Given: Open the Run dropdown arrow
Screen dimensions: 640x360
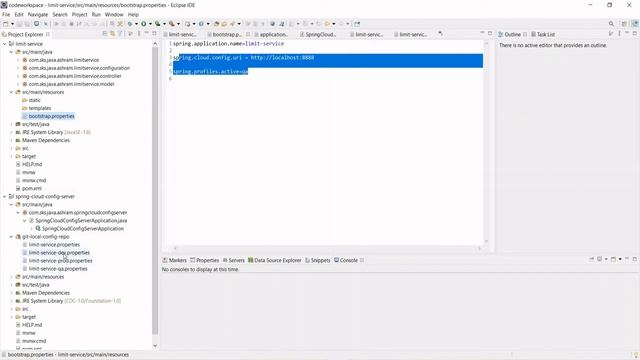Looking at the screenshot, I should (150, 24).
